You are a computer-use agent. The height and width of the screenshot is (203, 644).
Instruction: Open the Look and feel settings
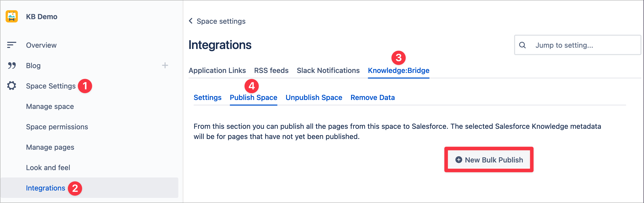pos(48,168)
